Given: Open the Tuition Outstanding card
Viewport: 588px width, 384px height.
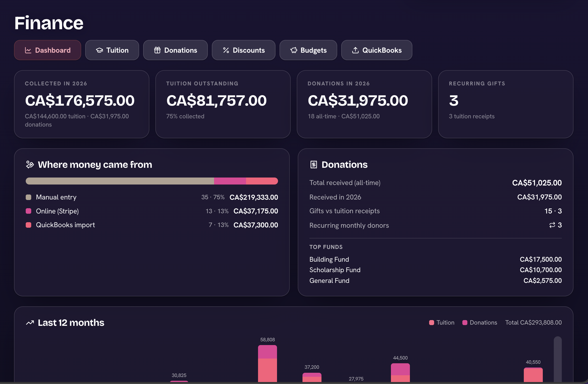Looking at the screenshot, I should (223, 104).
